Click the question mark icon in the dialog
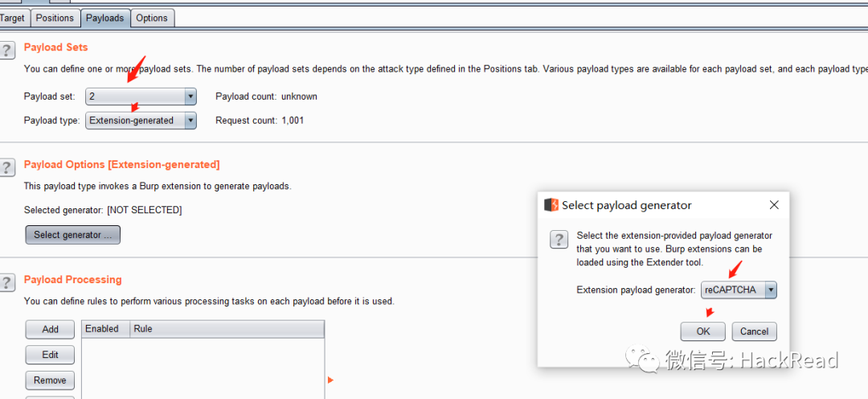Image resolution: width=868 pixels, height=399 pixels. click(x=559, y=240)
